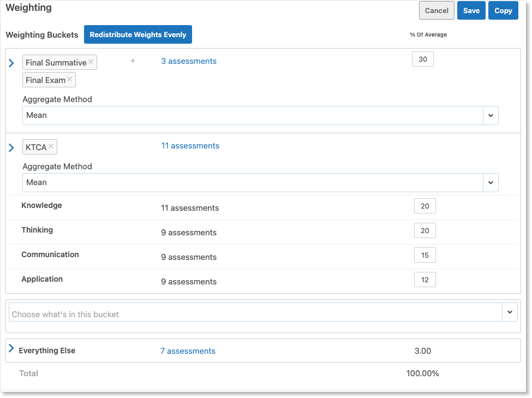
Task: Click Redistribute Weights Evenly button
Action: [138, 34]
